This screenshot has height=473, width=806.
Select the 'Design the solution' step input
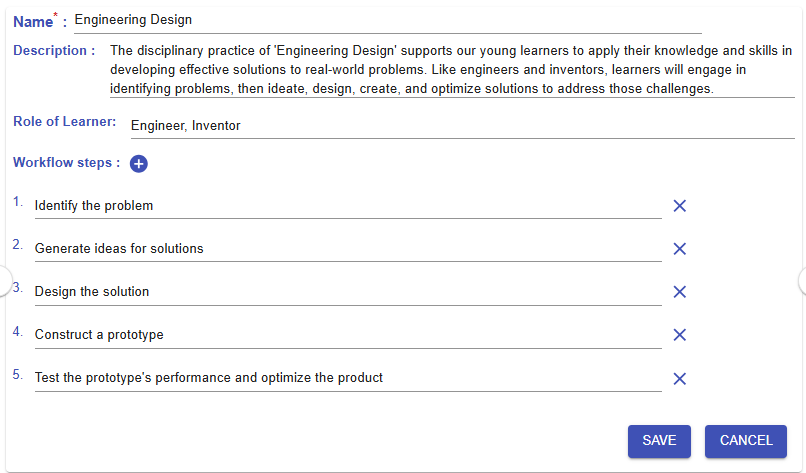(347, 292)
